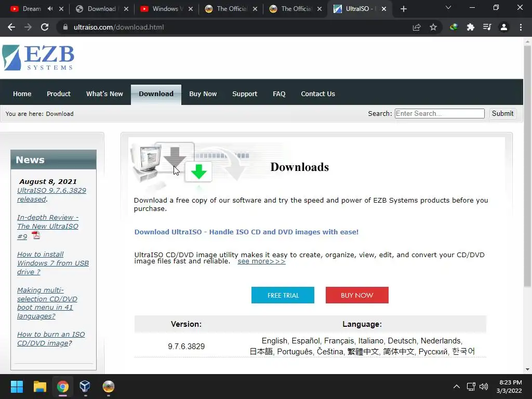Click the Download UltraISO heading link

point(246,232)
